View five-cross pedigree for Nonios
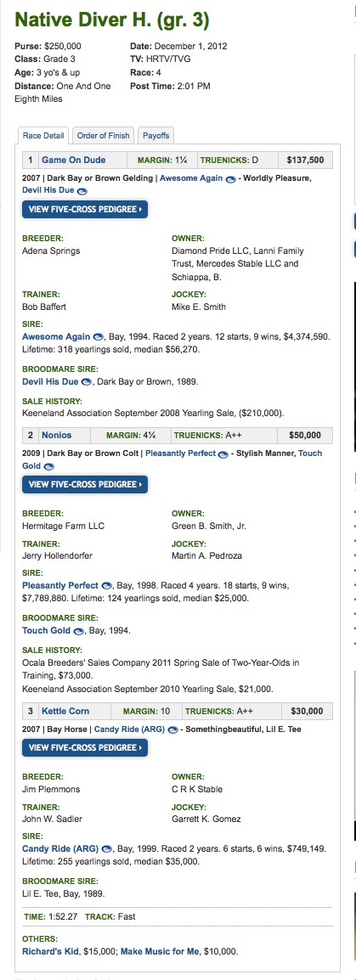Screen dimensions: 356x980 pos(85,484)
